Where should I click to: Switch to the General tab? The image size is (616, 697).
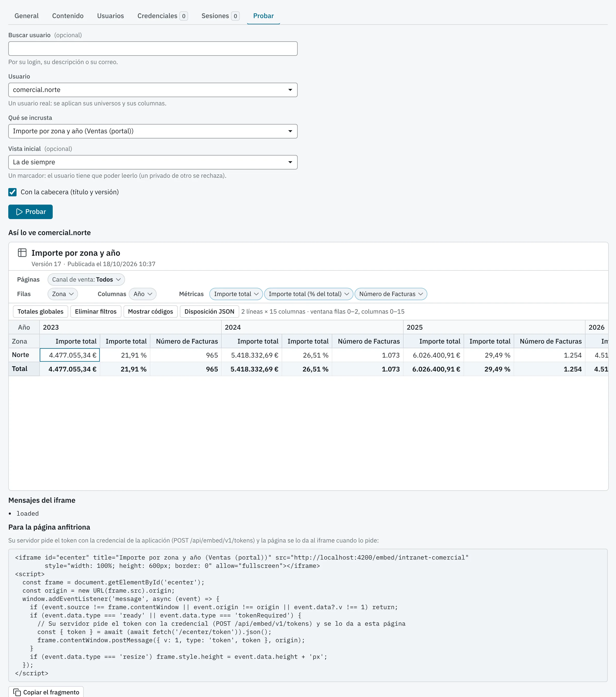27,16
